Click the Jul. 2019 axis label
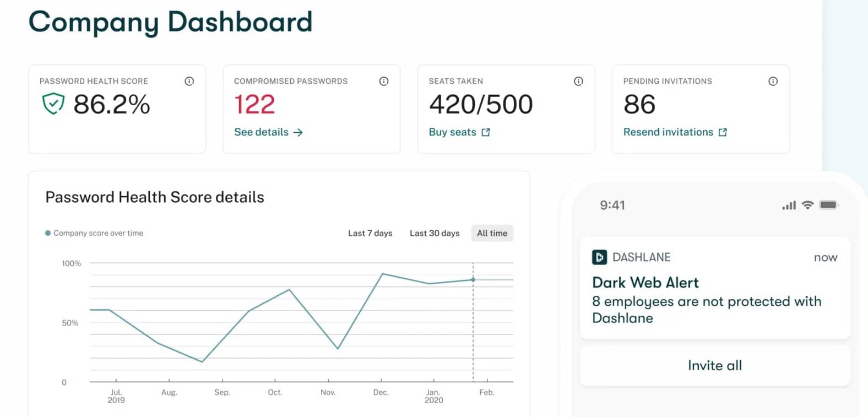This screenshot has height=417, width=868. (116, 396)
